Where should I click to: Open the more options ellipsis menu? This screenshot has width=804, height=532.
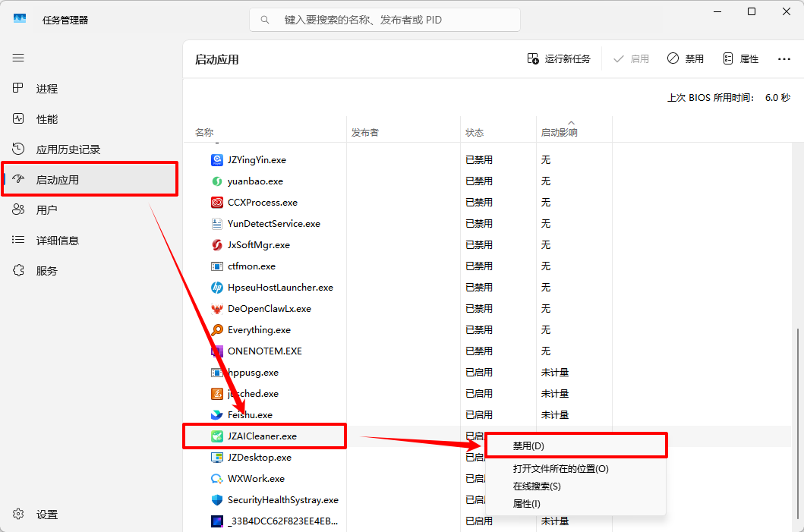[x=784, y=59]
